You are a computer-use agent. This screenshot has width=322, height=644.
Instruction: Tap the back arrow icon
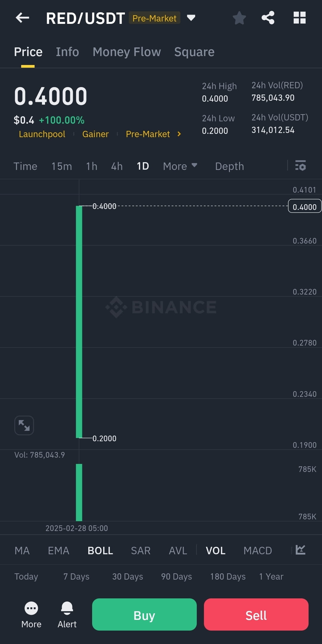[x=22, y=18]
